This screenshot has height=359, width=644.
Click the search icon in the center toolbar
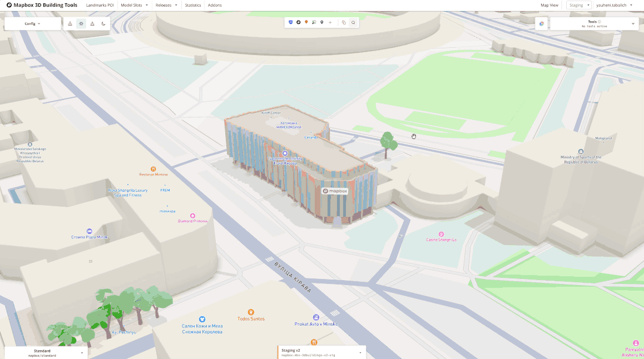(353, 23)
